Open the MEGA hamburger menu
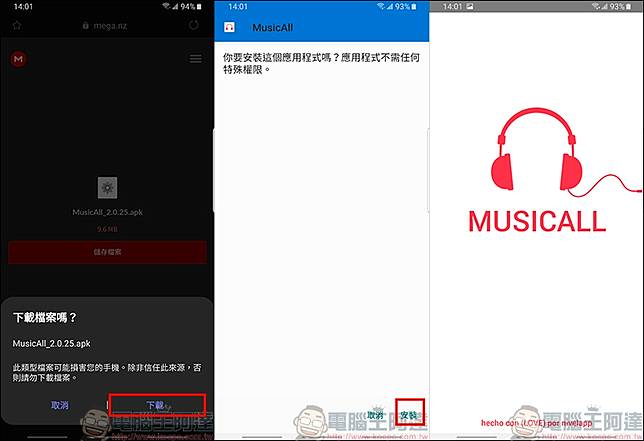Screen dimensions: 644x441 coord(196,59)
